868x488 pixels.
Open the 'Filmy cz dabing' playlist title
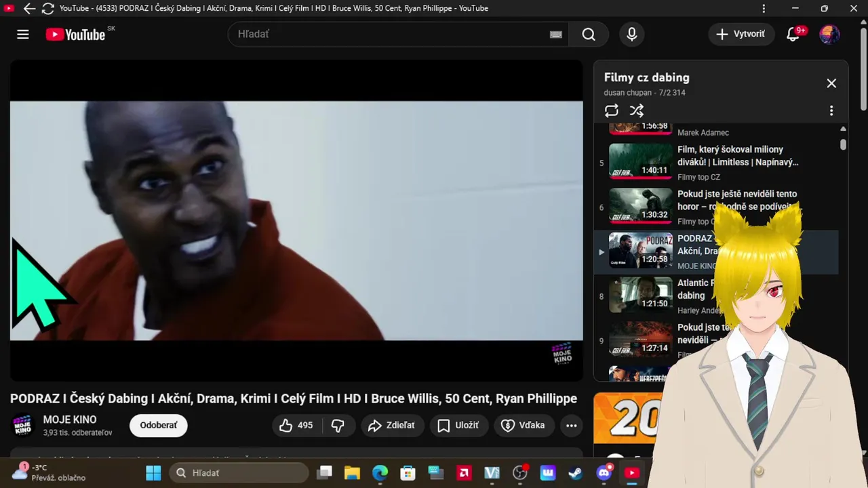646,77
